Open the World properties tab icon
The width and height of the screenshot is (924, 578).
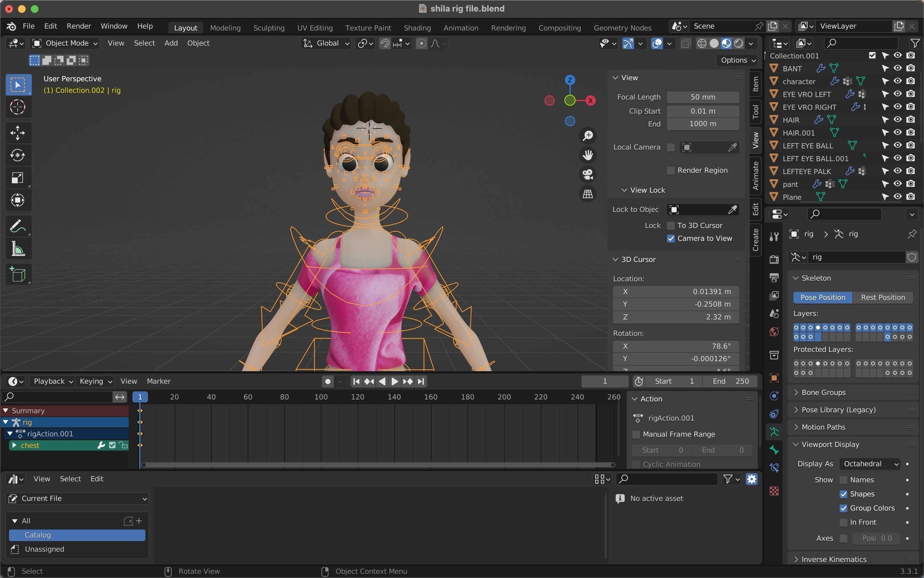coord(774,331)
